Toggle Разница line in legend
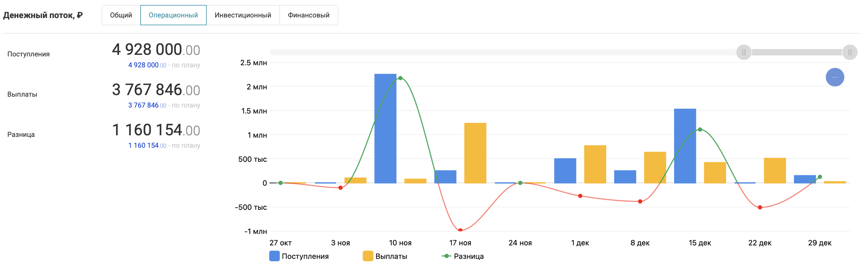 [468, 256]
